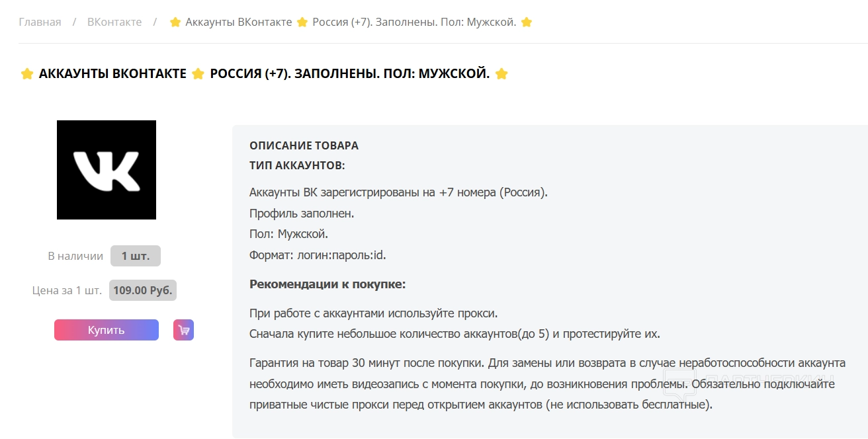This screenshot has height=439, width=868.
Task: Click the Главная breadcrumb link
Action: click(40, 22)
